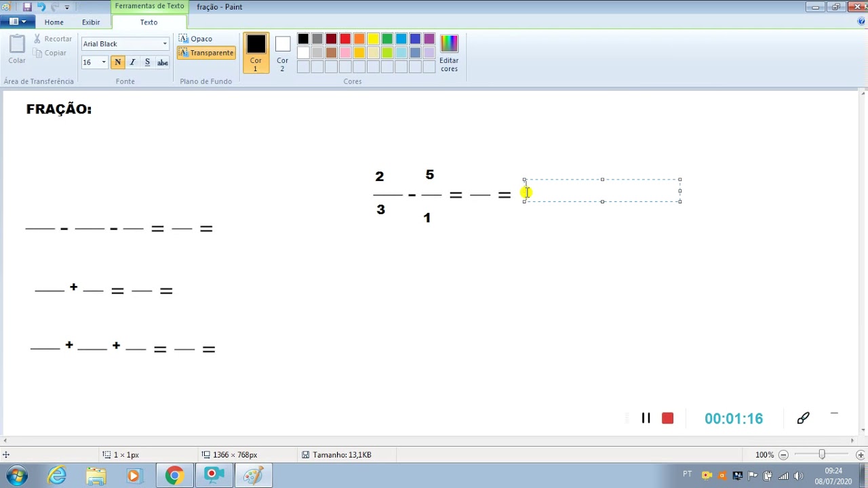The width and height of the screenshot is (868, 488).
Task: Click the Ferramentas de Texto contextual tab
Action: pyautogui.click(x=149, y=6)
